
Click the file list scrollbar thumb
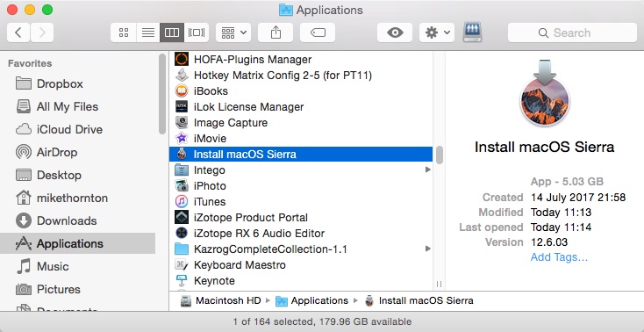[x=439, y=155]
